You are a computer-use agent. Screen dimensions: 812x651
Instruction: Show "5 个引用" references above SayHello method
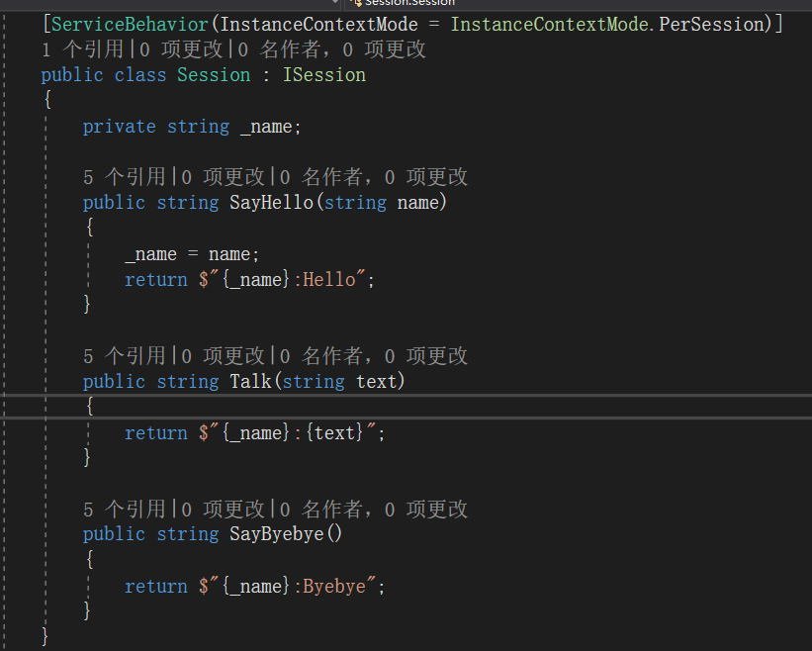point(124,177)
